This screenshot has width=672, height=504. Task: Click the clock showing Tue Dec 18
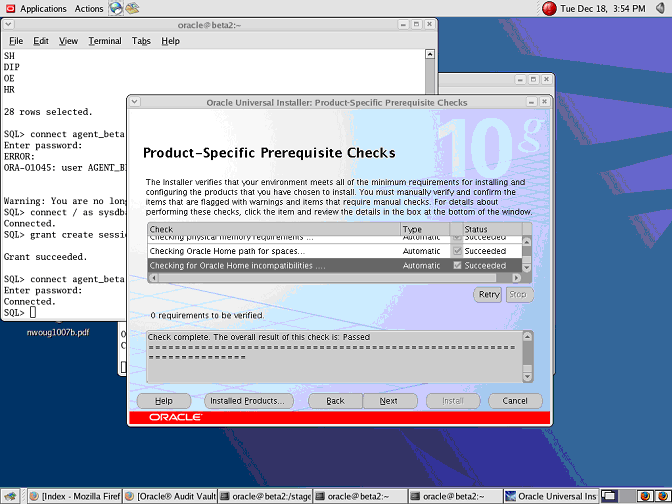coord(603,8)
